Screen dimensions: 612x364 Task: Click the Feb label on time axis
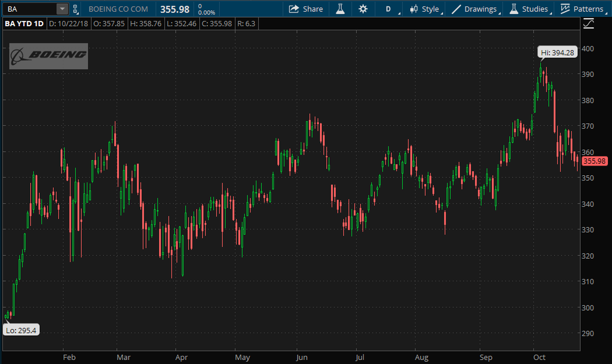[x=69, y=357]
